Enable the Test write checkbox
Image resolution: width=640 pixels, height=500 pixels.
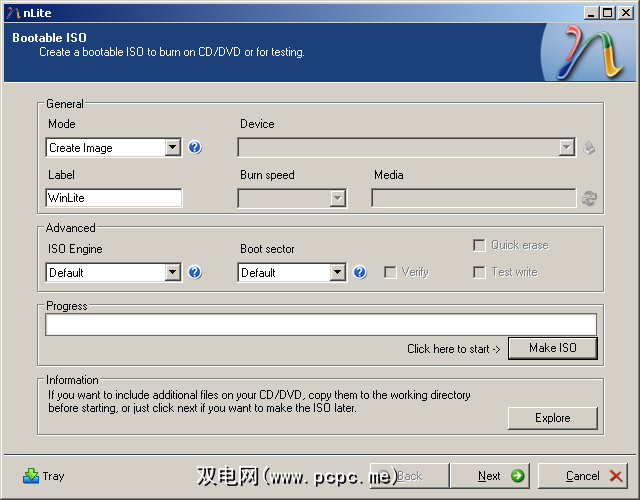click(480, 272)
